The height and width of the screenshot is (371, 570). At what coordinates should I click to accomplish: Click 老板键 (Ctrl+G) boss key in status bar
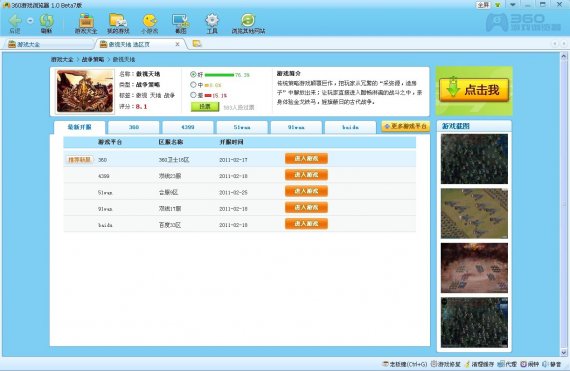405,364
